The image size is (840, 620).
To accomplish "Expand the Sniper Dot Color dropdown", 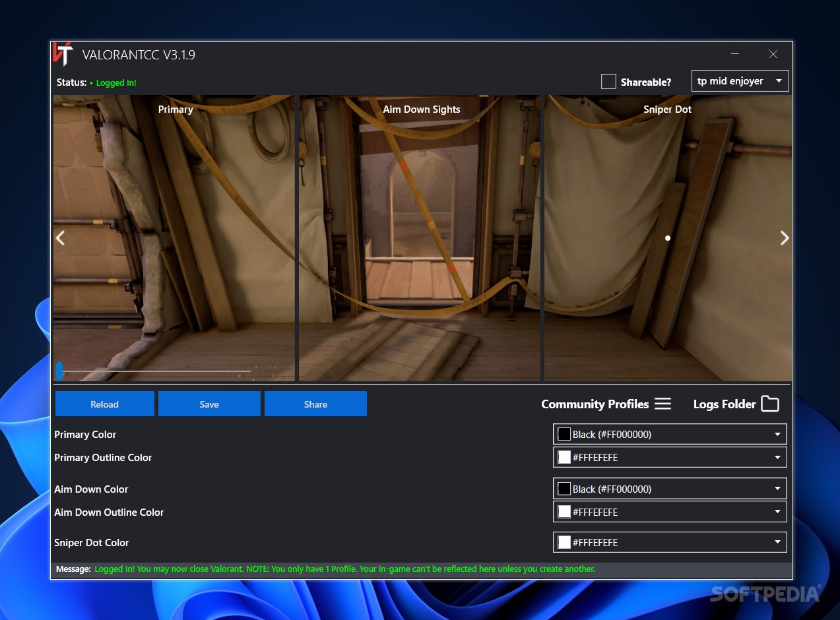I will click(670, 542).
